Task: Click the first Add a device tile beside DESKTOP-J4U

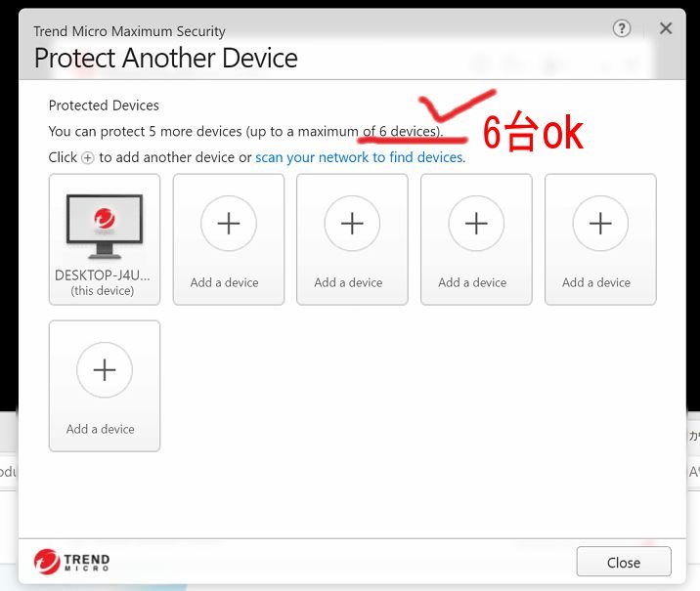Action: (x=229, y=239)
